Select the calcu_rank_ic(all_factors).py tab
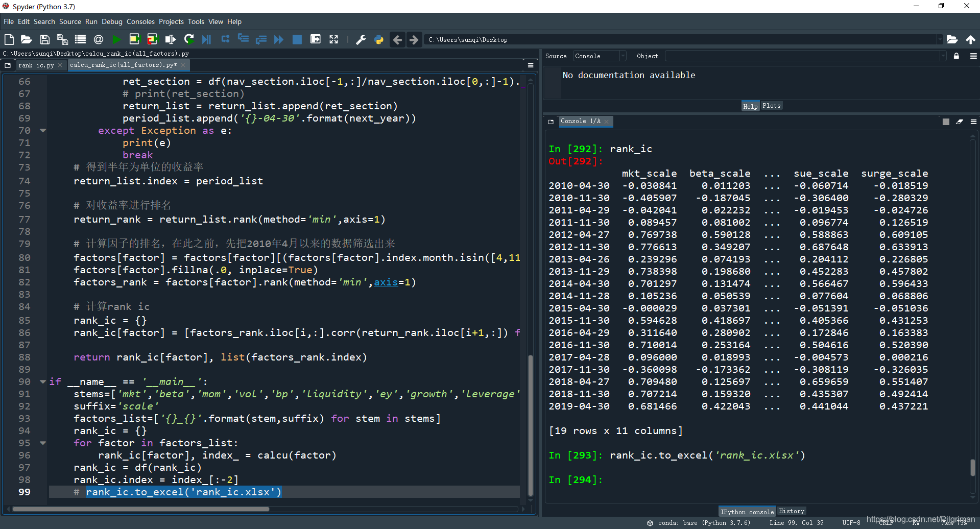This screenshot has width=980, height=529. [x=123, y=65]
